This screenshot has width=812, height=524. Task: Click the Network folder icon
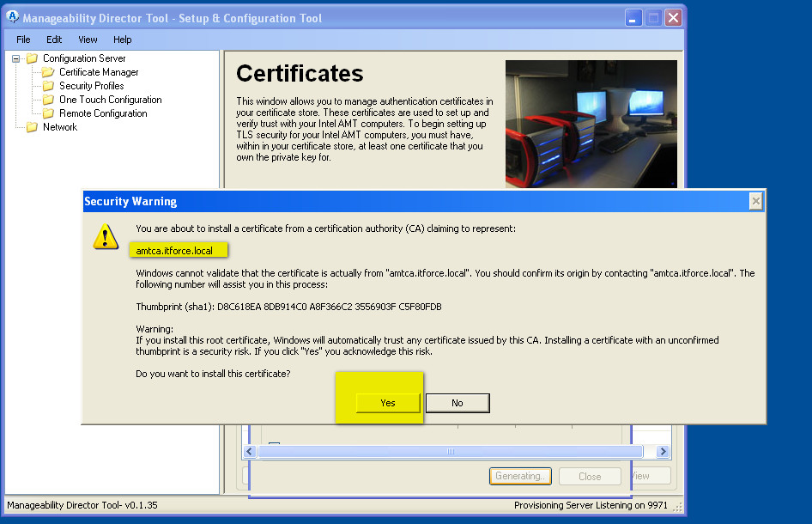pyautogui.click(x=32, y=127)
